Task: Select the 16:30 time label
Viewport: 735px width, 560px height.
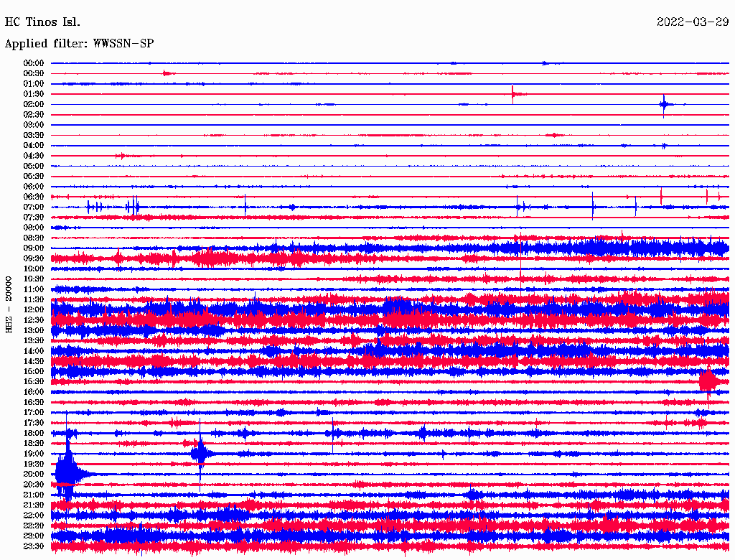Action: (x=34, y=403)
